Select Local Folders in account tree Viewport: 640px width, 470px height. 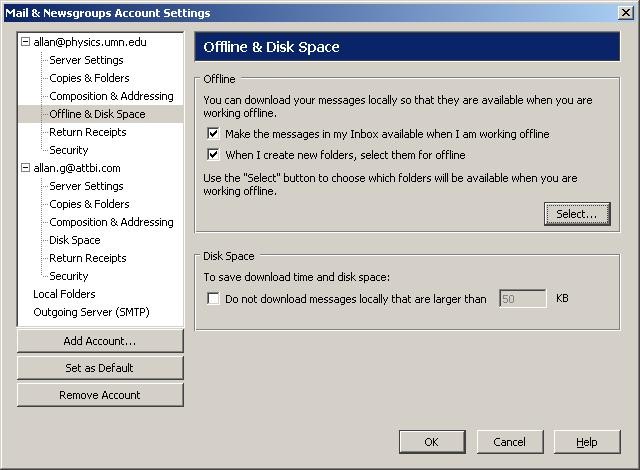click(x=64, y=294)
